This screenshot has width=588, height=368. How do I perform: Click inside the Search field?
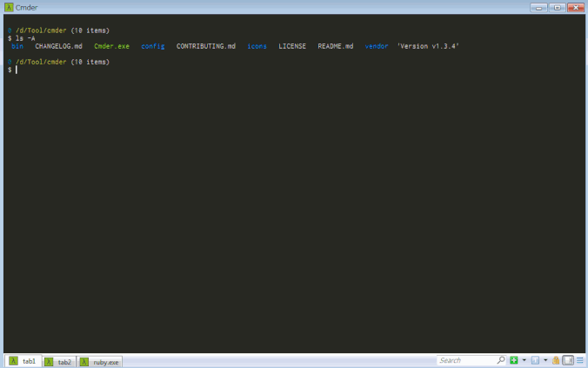tap(467, 360)
